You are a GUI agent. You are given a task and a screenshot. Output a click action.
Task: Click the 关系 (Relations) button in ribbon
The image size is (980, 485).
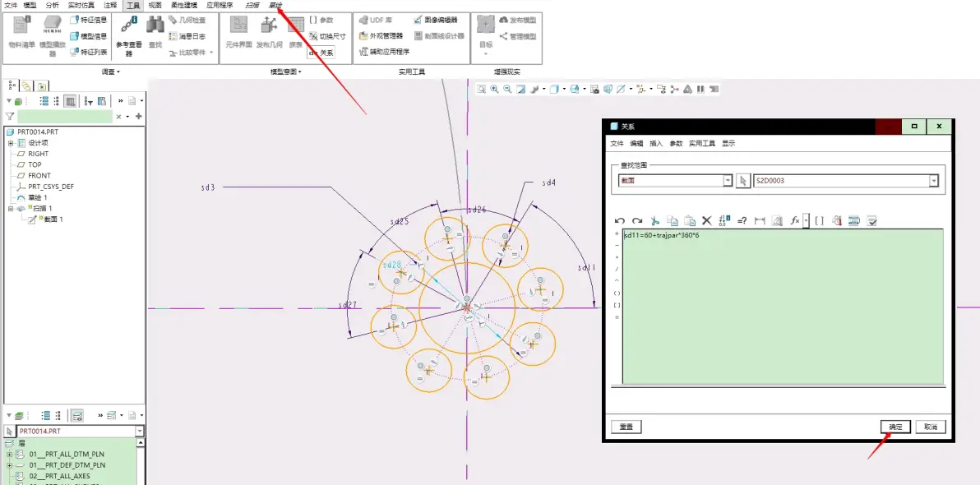click(321, 53)
